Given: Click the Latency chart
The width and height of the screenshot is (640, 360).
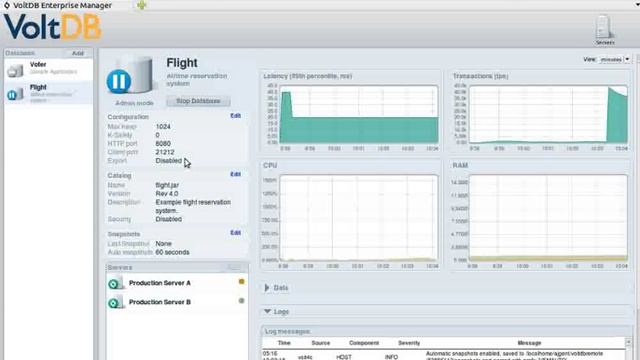Looking at the screenshot, I should pyautogui.click(x=358, y=115).
